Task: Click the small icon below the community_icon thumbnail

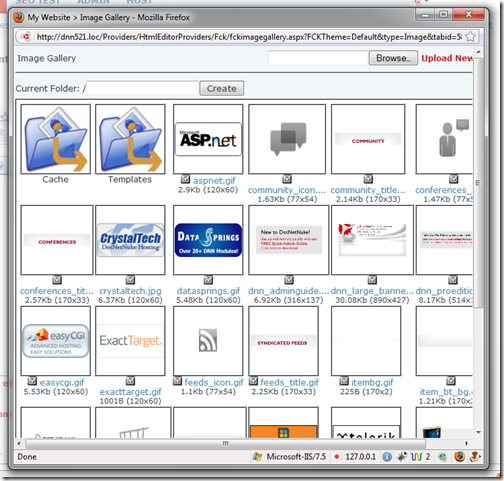Action: [287, 179]
